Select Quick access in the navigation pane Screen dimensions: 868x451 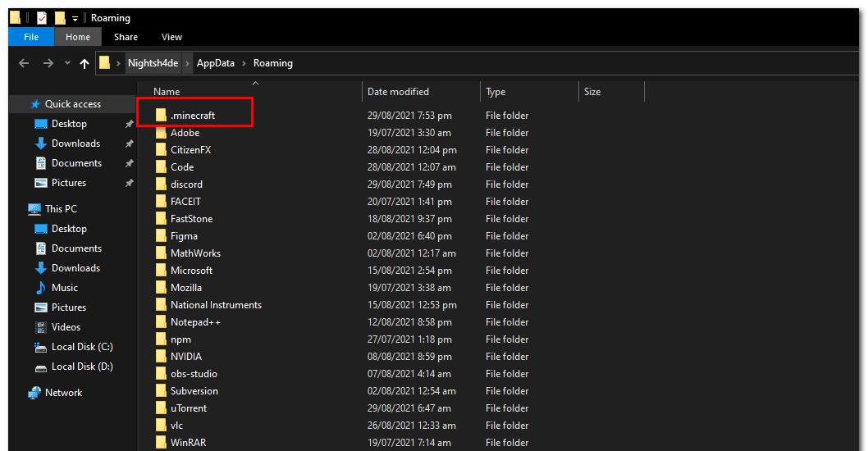(72, 104)
